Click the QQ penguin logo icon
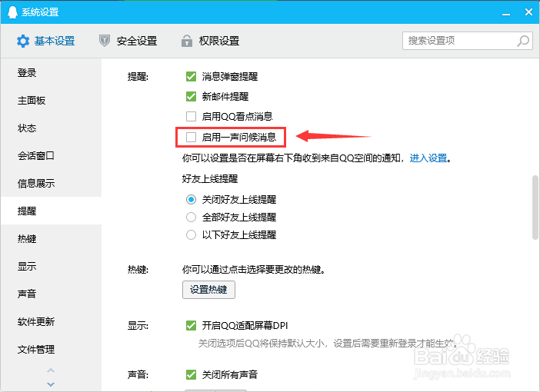The height and width of the screenshot is (392, 540). [x=12, y=12]
